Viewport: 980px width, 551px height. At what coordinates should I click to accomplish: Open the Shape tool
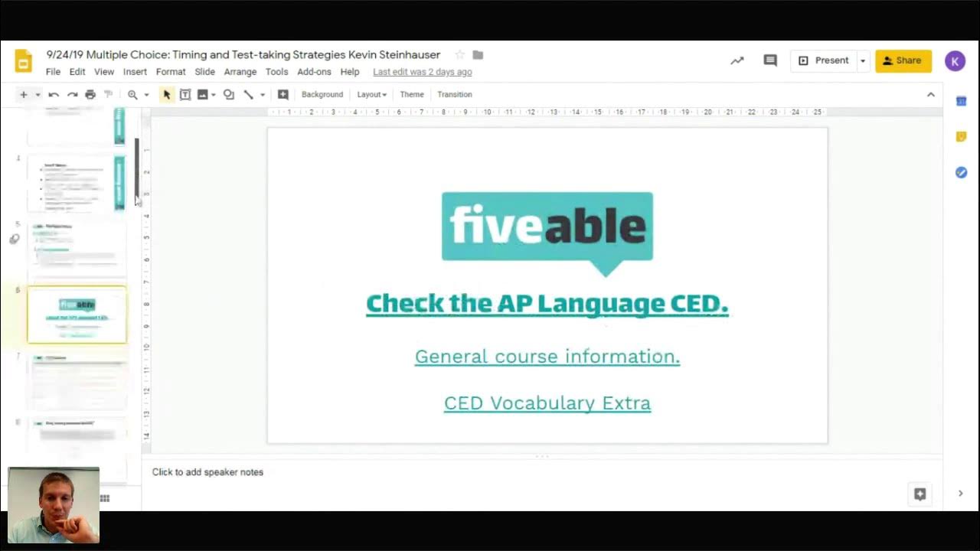228,95
